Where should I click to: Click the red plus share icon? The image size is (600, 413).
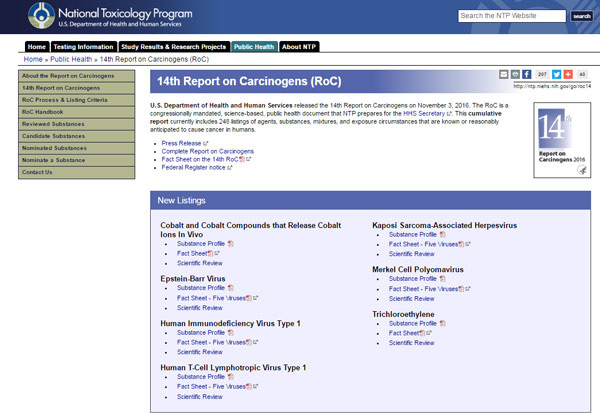click(x=569, y=75)
